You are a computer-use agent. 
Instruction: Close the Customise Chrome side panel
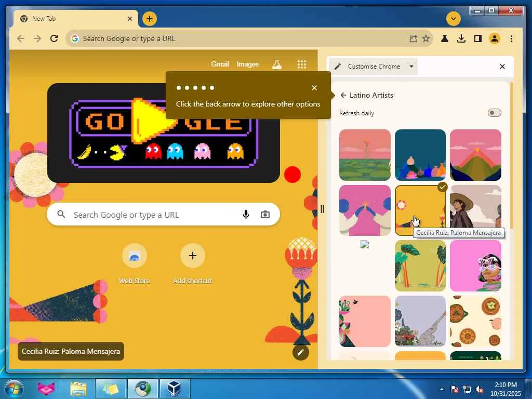[502, 66]
